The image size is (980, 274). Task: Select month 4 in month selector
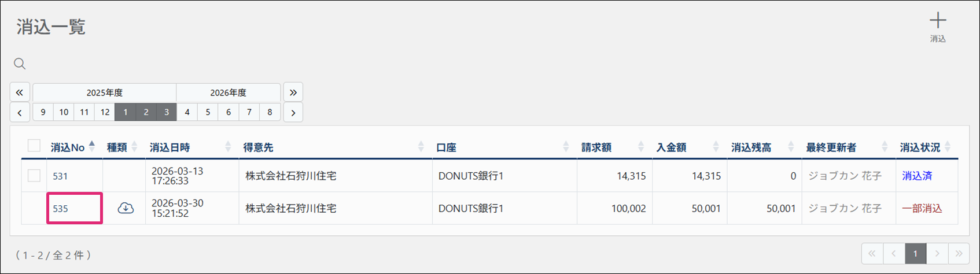click(187, 112)
